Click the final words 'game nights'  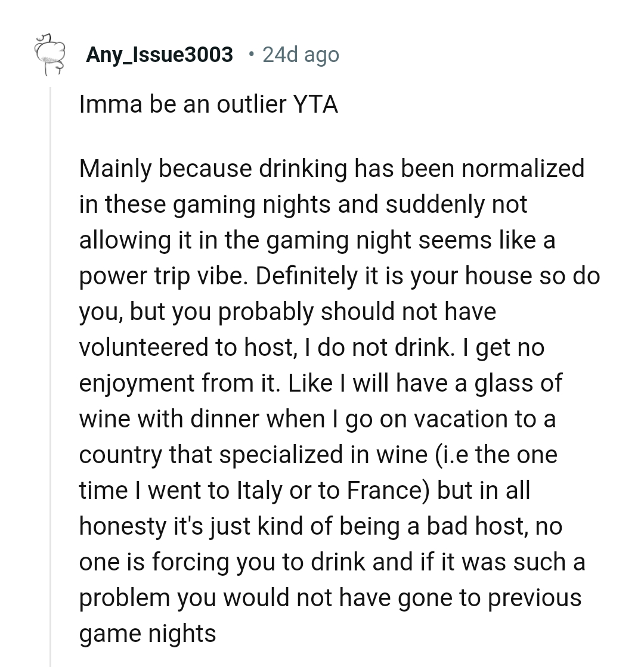pos(147,633)
